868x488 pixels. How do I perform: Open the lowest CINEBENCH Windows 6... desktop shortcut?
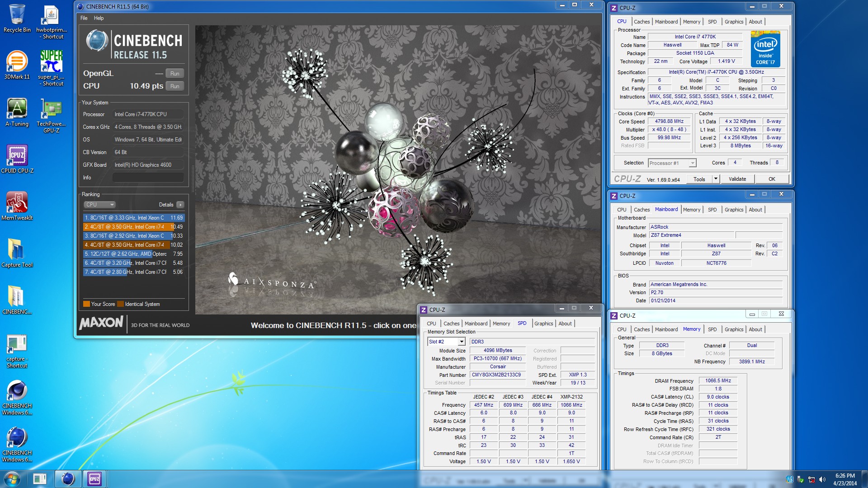(17, 445)
